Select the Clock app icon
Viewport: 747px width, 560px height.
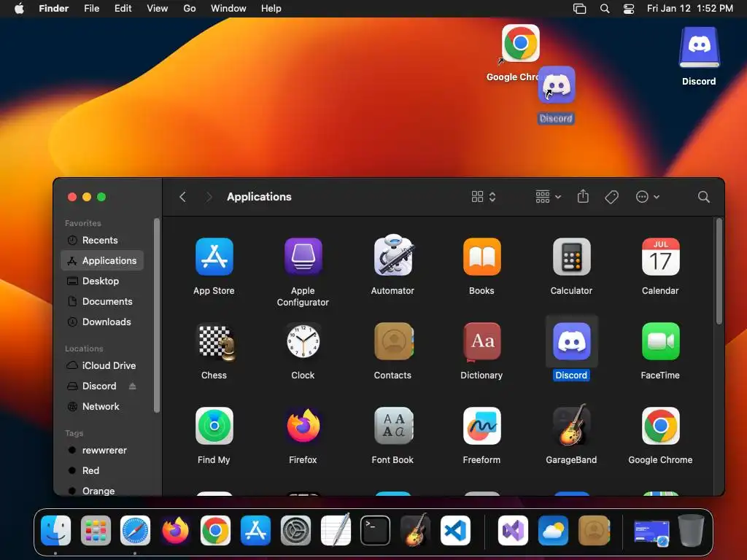click(x=303, y=341)
